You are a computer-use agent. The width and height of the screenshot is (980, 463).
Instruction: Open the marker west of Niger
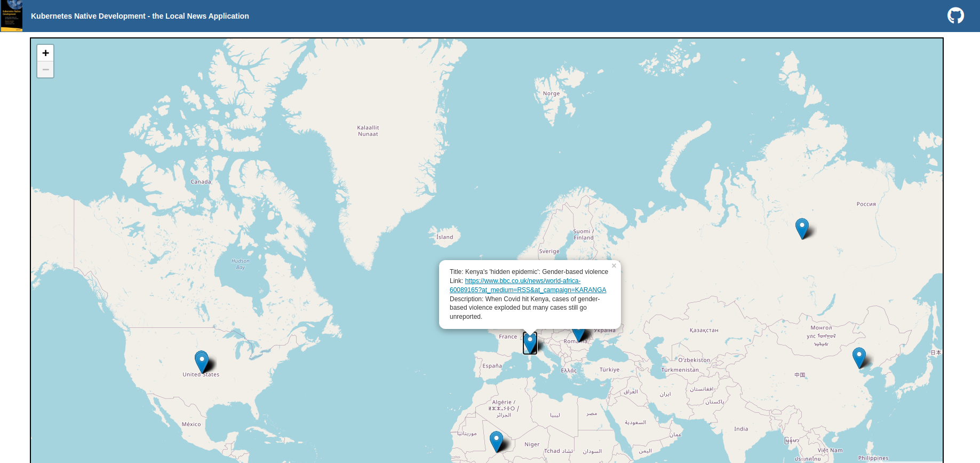click(496, 441)
